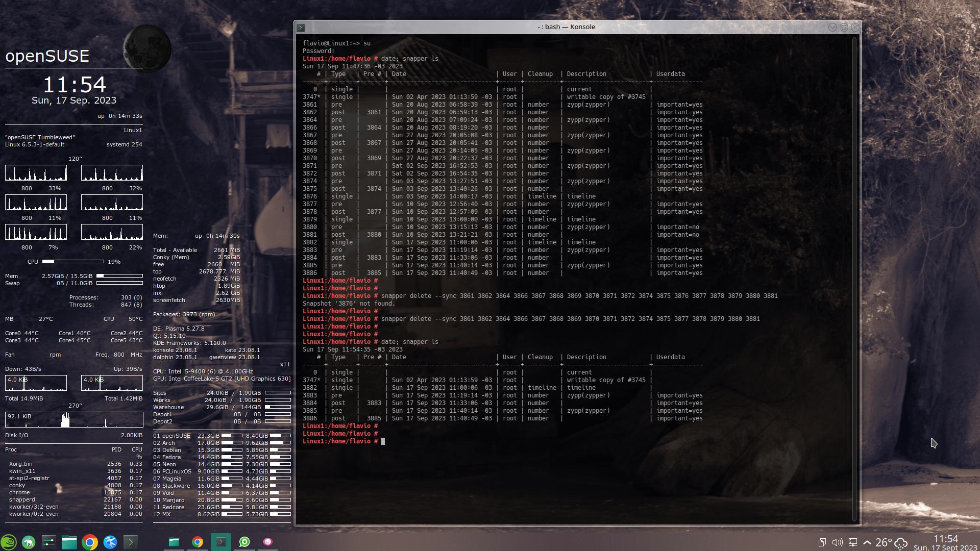The width and height of the screenshot is (980, 551).
Task: Switch to running Dolphin window in taskbar
Action: tap(174, 542)
